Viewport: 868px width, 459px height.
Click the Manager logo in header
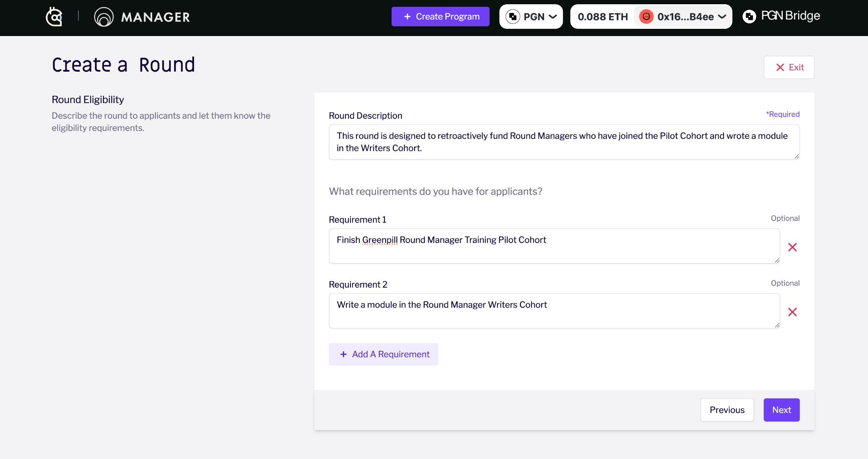coord(142,17)
